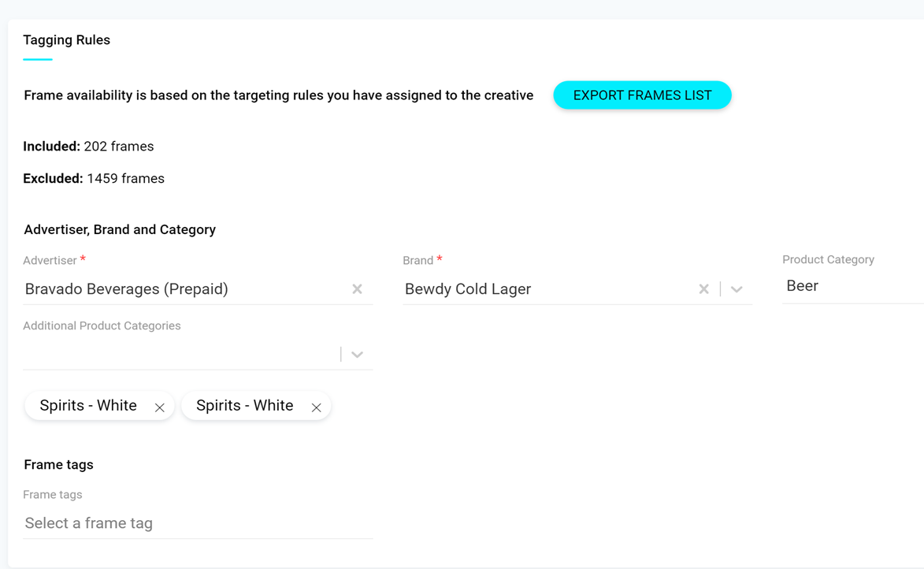The image size is (924, 569).
Task: Open the Additional Product Categories dropdown arrow
Action: pos(357,355)
